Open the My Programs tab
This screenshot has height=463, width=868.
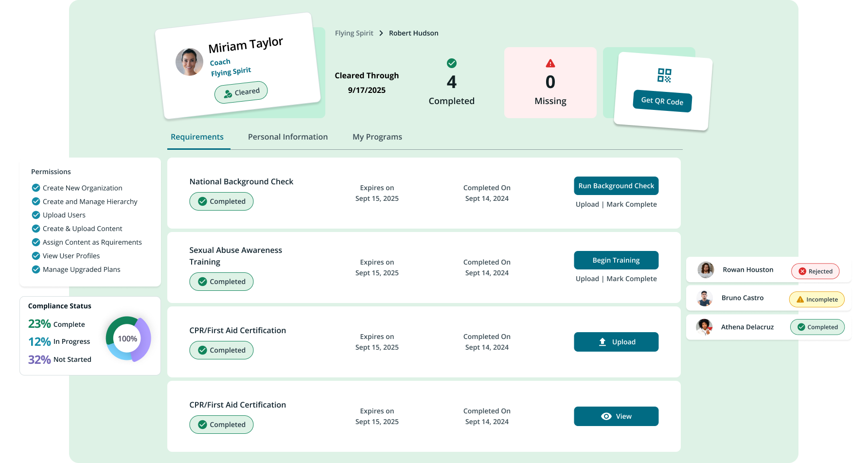tap(377, 137)
